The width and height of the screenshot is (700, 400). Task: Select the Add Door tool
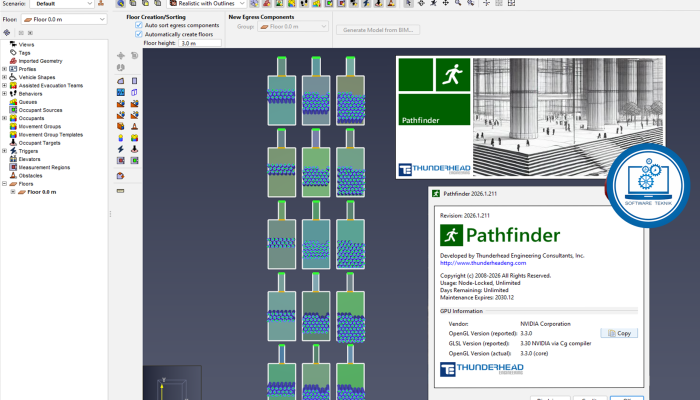click(134, 92)
